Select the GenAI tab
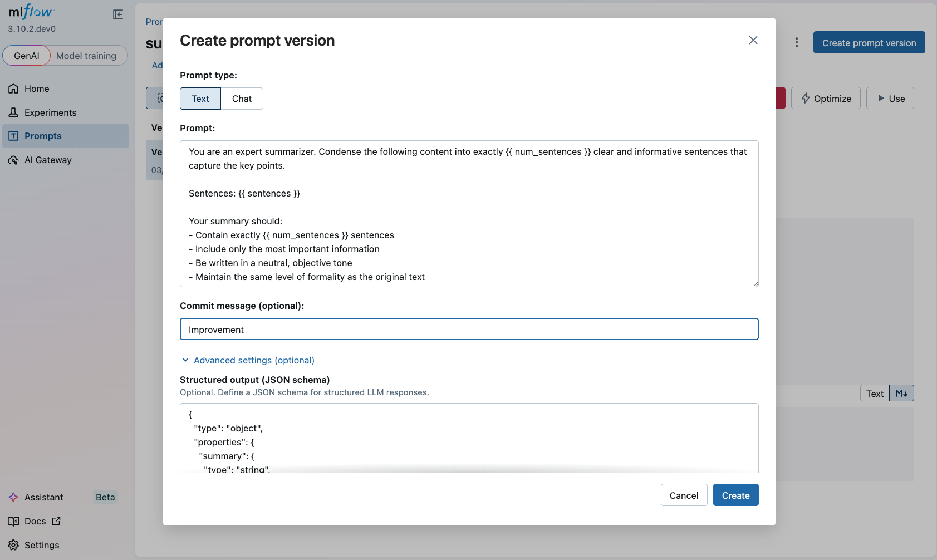Viewport: 937px width, 560px height. [26, 55]
